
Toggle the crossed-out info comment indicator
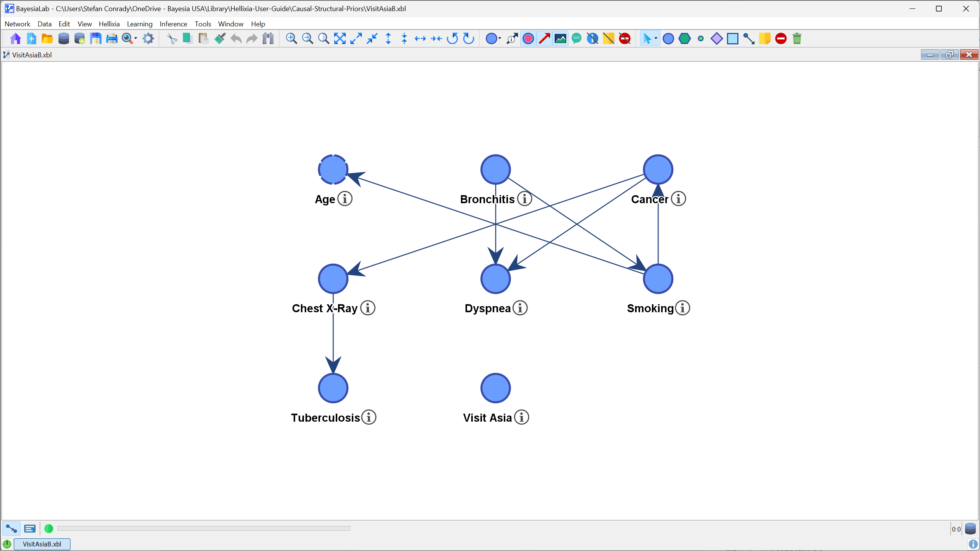[x=592, y=39]
